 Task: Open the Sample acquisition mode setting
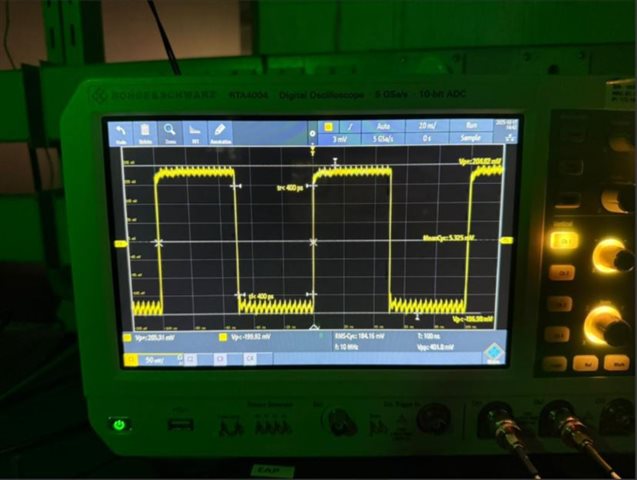click(471, 138)
